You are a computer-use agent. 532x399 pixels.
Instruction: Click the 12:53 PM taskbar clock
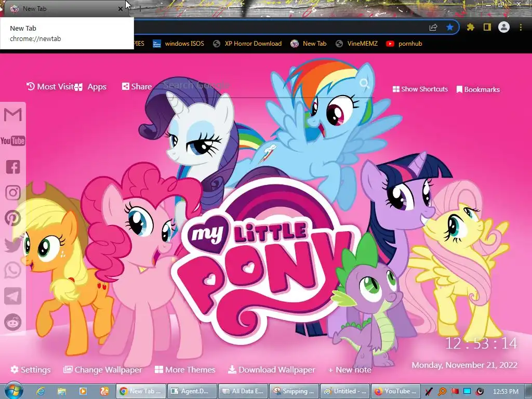[506, 392]
